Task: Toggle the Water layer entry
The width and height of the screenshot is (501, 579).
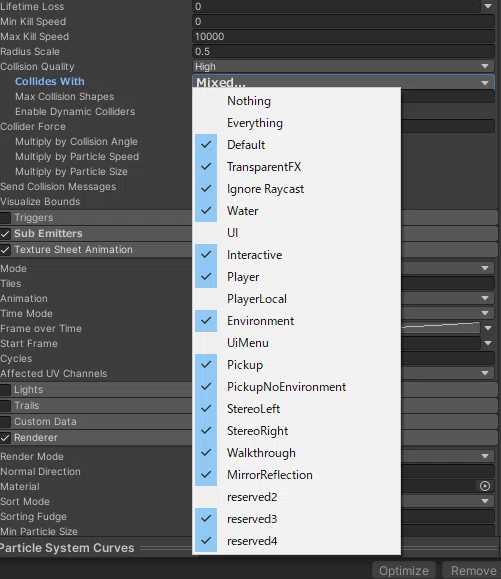Action: (296, 211)
